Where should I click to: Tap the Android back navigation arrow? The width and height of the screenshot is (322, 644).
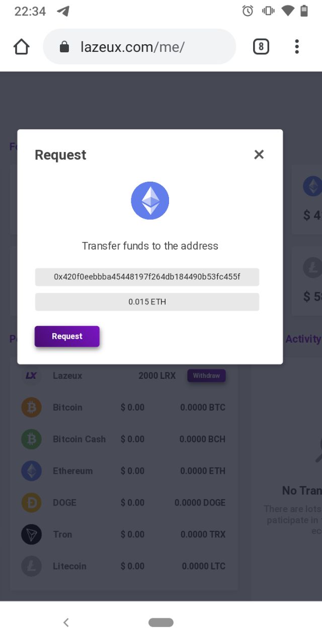pos(66,622)
